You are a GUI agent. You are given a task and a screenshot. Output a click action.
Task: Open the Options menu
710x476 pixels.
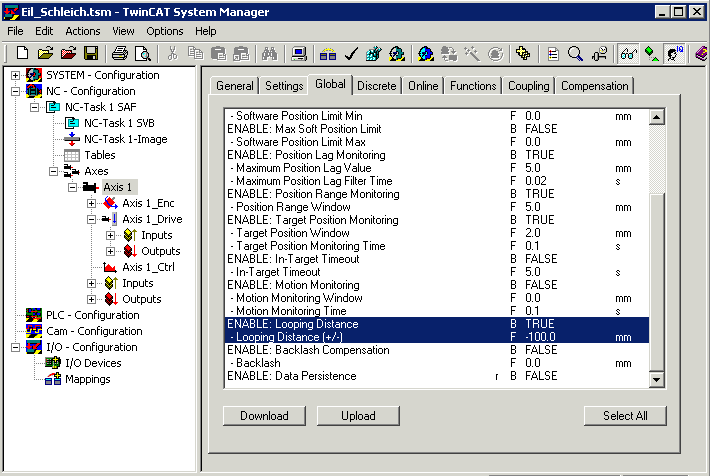[x=164, y=31]
